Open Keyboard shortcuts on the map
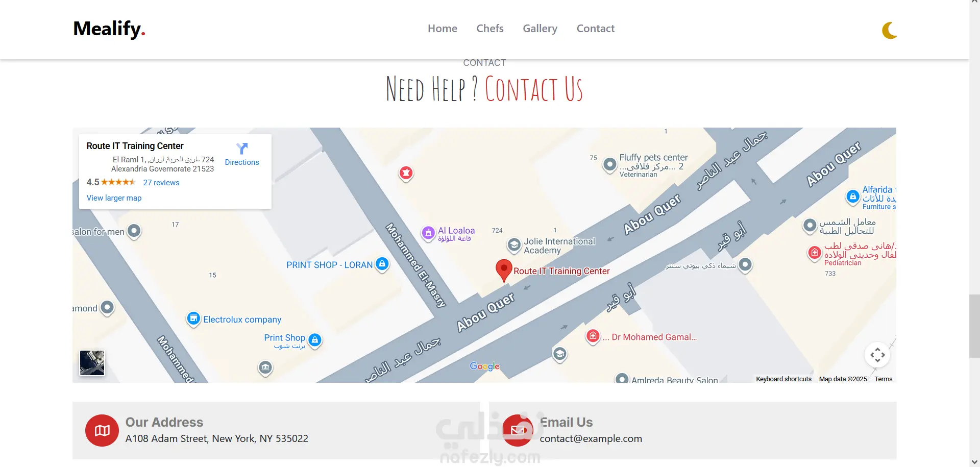 click(x=783, y=379)
